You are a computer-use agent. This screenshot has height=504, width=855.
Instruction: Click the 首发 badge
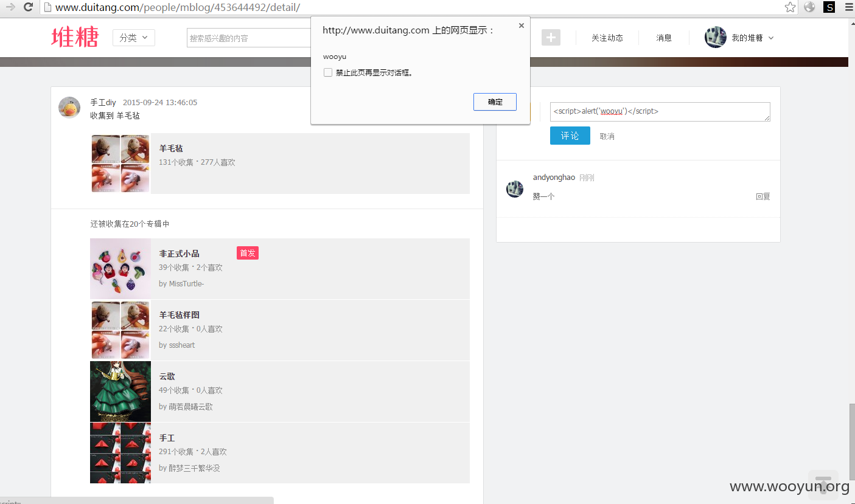pos(248,253)
